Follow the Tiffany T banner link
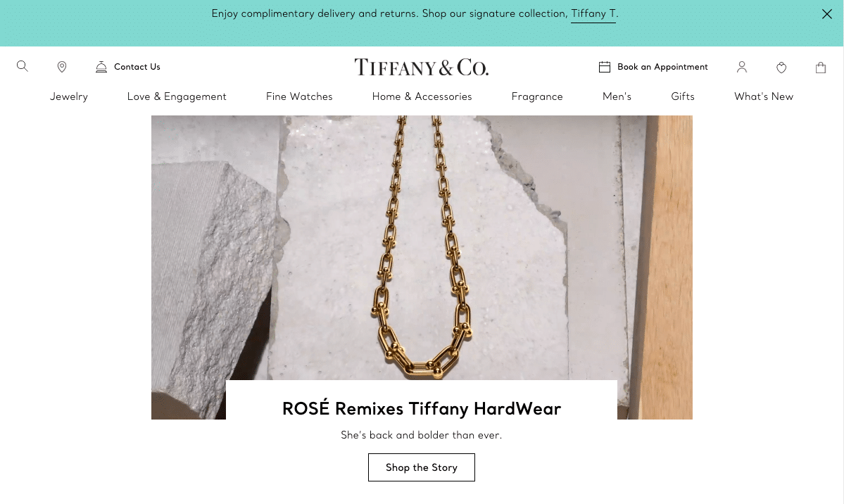The image size is (844, 504). [593, 14]
